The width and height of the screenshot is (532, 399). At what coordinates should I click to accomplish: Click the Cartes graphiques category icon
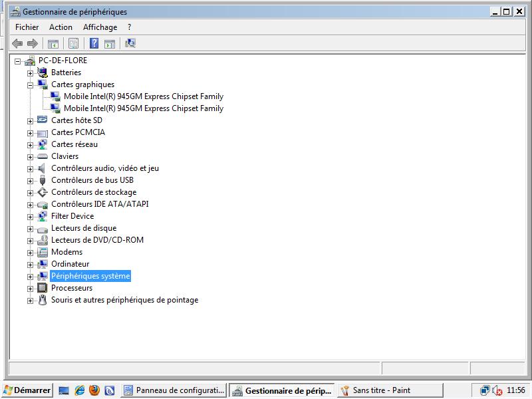click(x=43, y=84)
